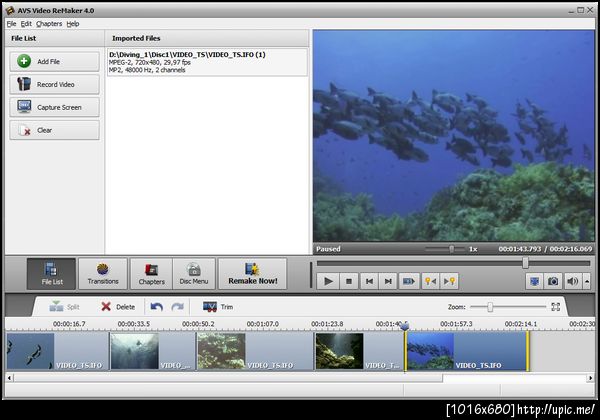Take a snapshot with camera icon
Viewport: 600px width, 420px height.
[x=553, y=281]
